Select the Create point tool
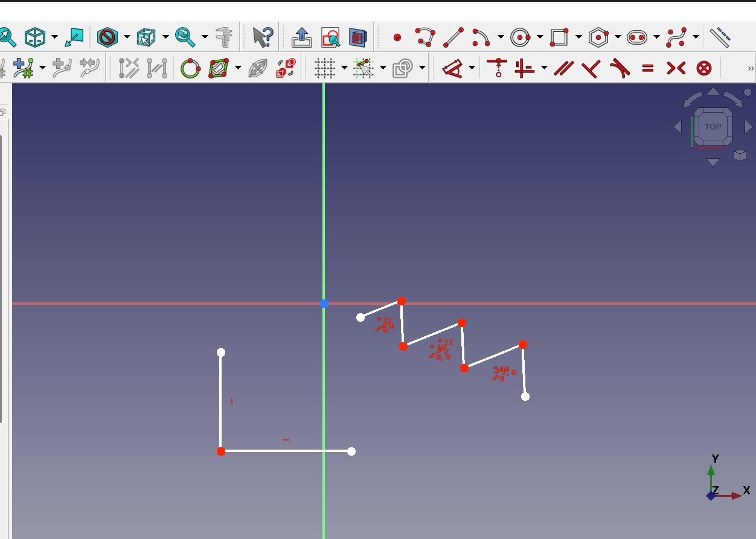This screenshot has width=756, height=539. (x=397, y=37)
